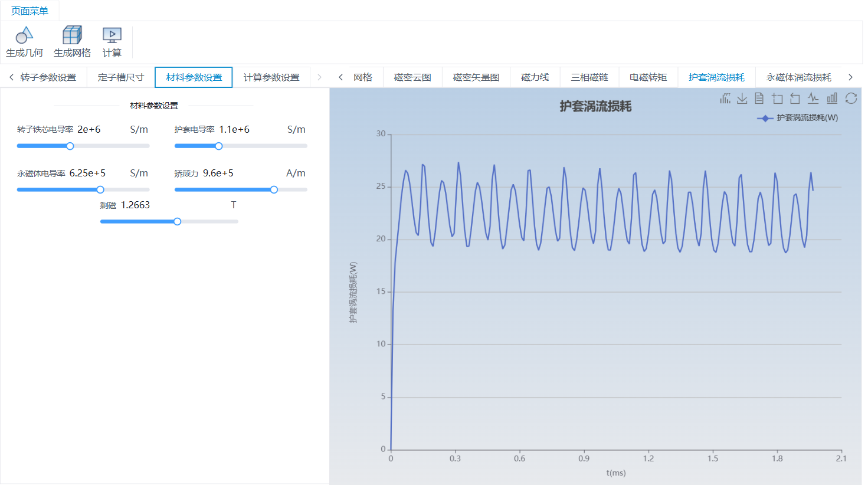Select the 材料参数设置 tab
This screenshot has height=485, width=868.
[194, 77]
